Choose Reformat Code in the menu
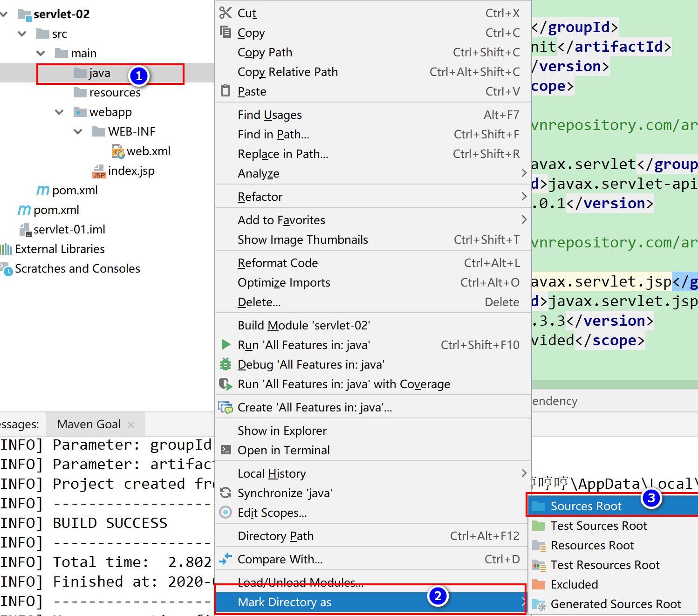This screenshot has height=616, width=698. [373, 263]
